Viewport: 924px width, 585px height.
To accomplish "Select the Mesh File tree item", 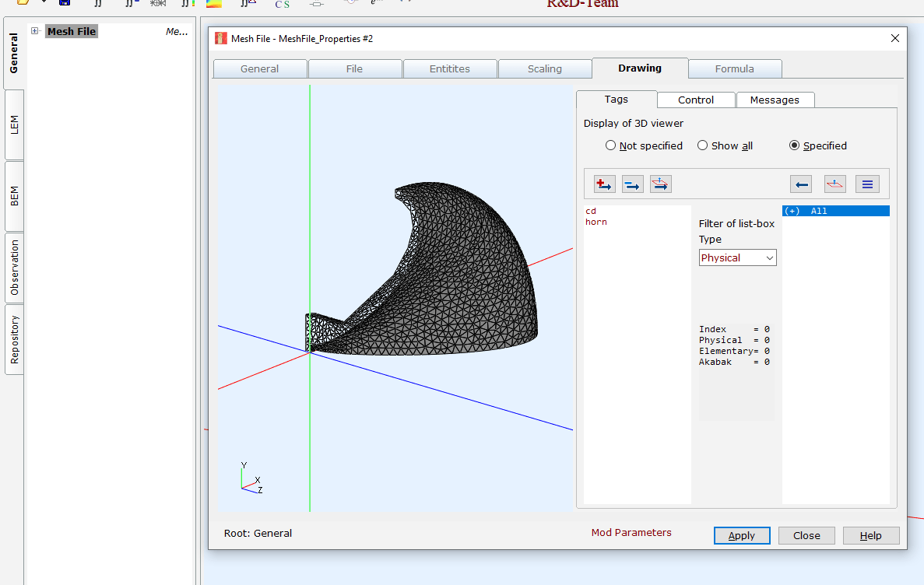I will click(72, 31).
